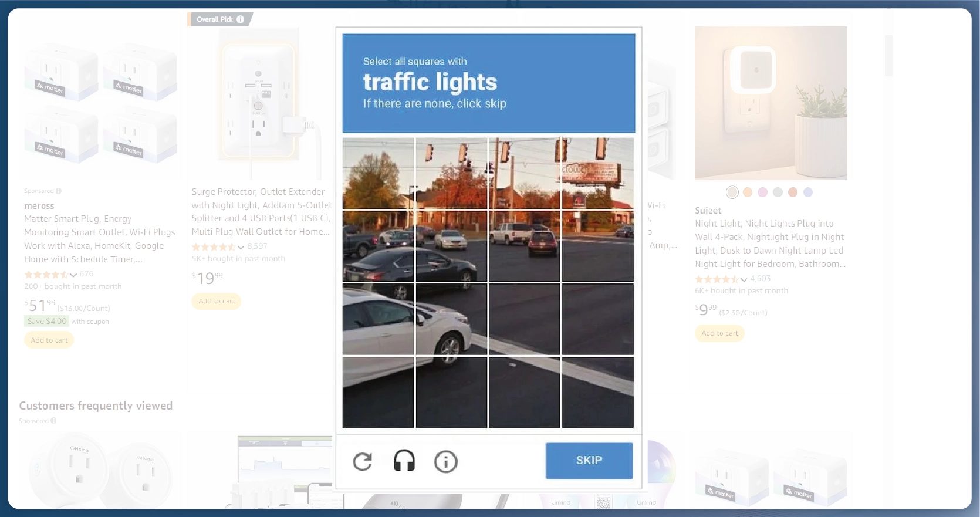This screenshot has width=980, height=517.
Task: Switch to the audio challenge headphones icon
Action: point(404,461)
